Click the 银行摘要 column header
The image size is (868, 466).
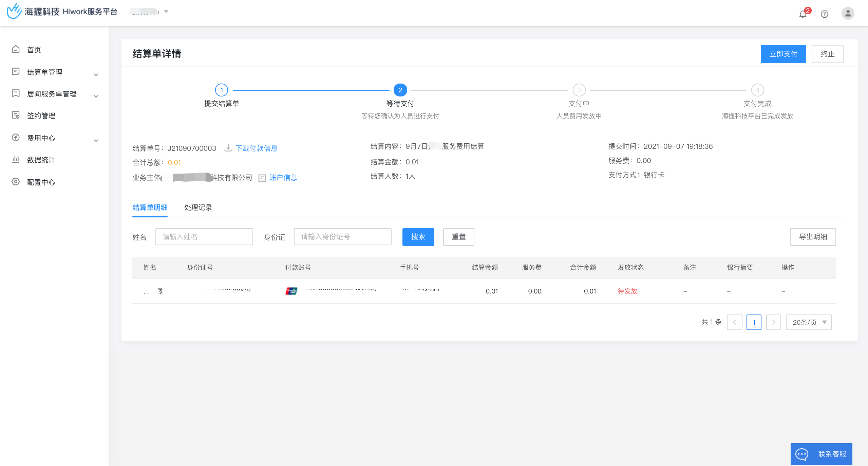click(x=740, y=267)
